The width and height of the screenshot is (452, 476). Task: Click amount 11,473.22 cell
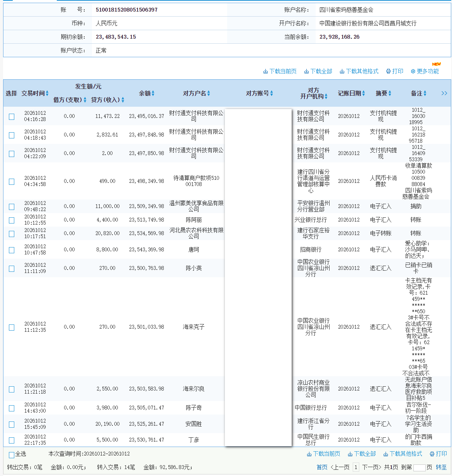point(107,116)
